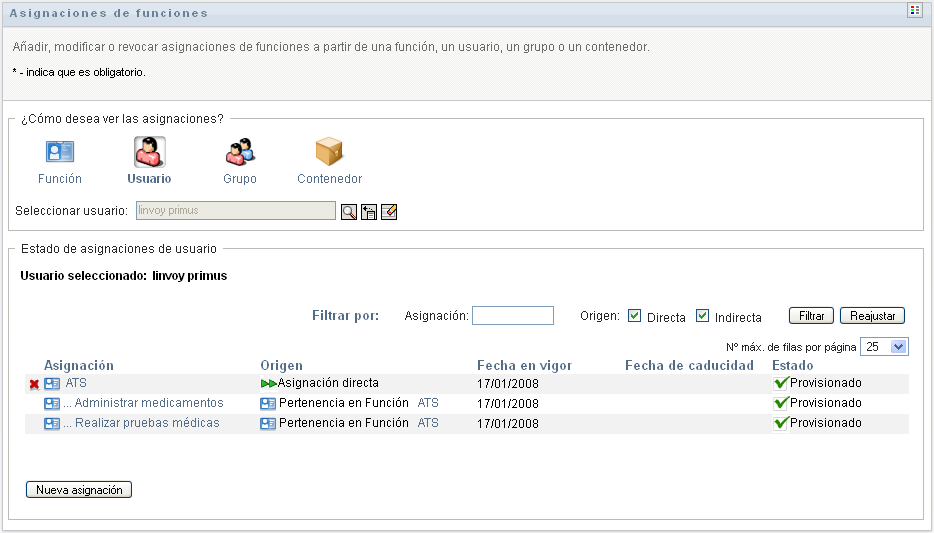The image size is (934, 533).
Task: Remove ATS assignment with red X
Action: [x=34, y=385]
